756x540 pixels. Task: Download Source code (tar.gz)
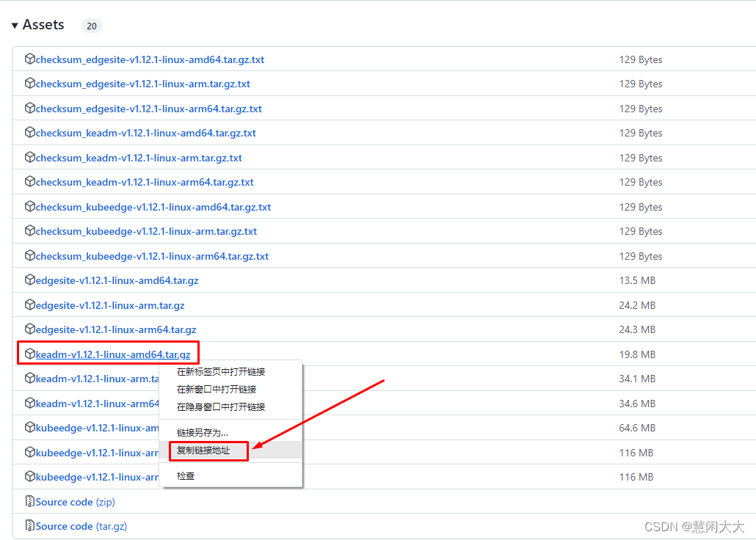coord(81,526)
